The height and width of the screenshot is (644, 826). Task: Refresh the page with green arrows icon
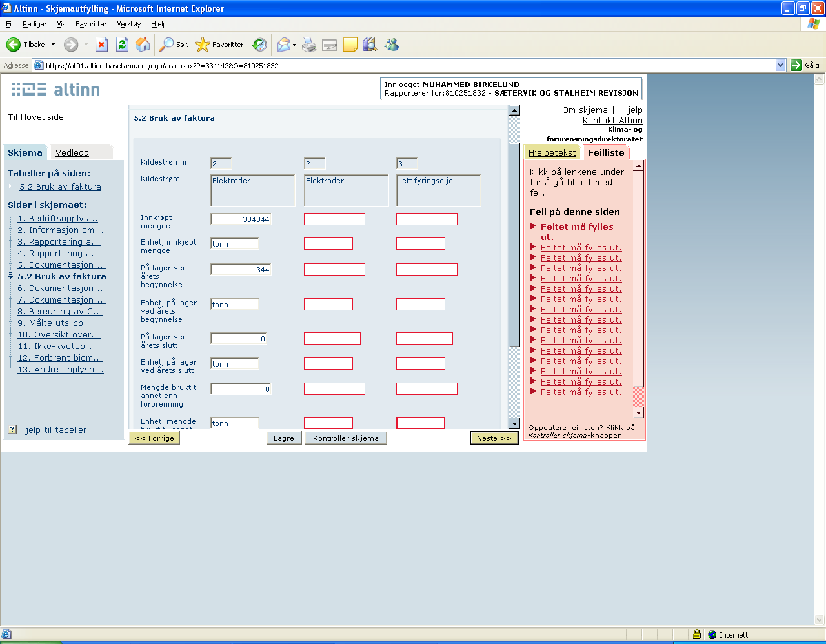122,45
